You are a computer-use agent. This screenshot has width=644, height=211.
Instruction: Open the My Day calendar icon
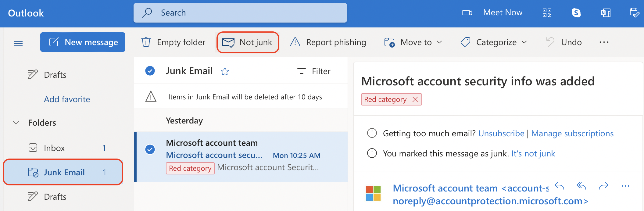(635, 13)
